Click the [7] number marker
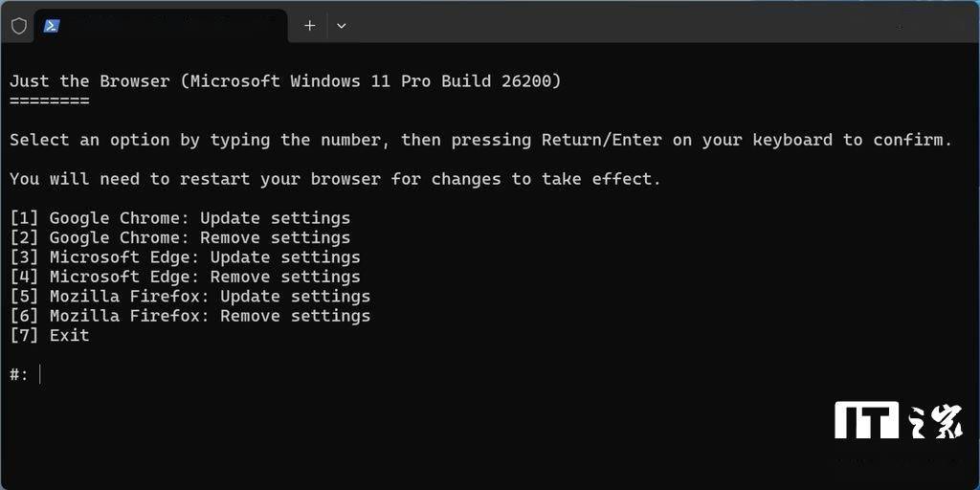 (25, 335)
